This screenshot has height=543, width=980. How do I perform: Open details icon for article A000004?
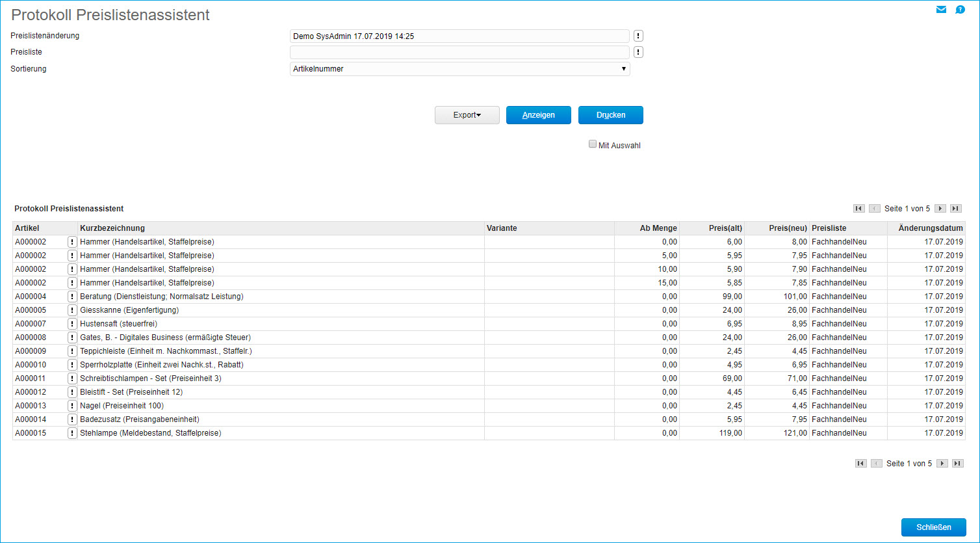pos(72,297)
